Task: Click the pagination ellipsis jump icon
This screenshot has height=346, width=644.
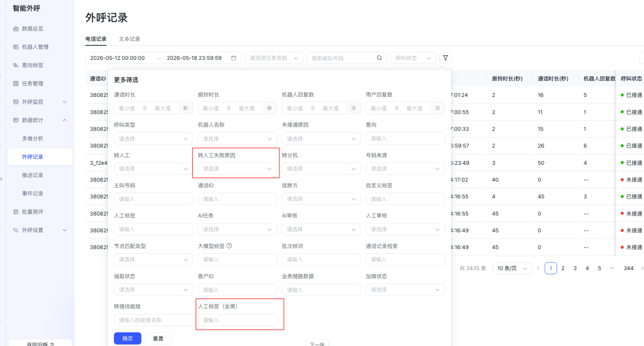Action: tap(612, 268)
